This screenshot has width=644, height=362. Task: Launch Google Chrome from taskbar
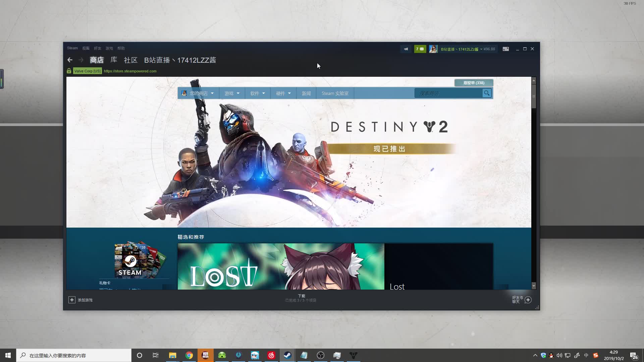click(x=189, y=355)
